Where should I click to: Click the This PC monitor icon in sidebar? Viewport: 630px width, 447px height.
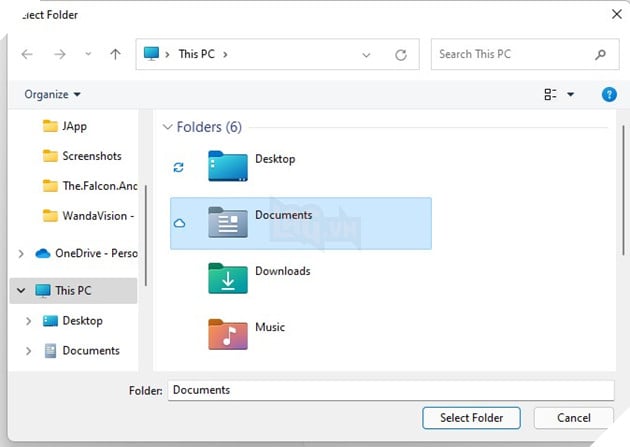click(43, 290)
